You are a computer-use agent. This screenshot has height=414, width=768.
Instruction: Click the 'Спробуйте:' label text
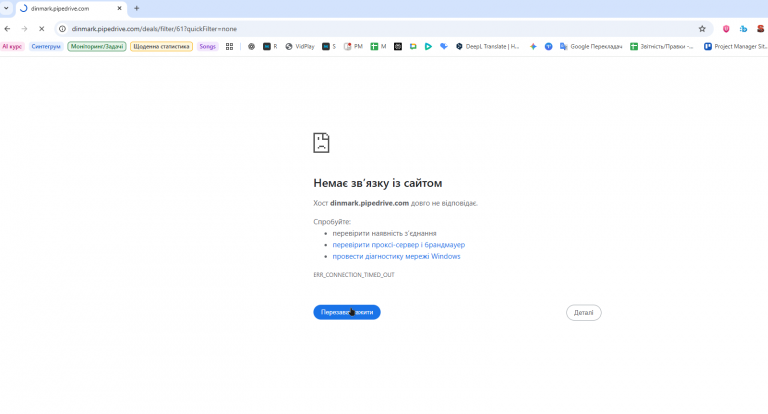click(332, 221)
